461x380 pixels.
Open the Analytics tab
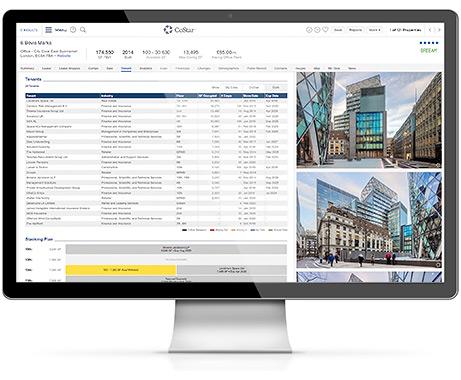coord(146,68)
